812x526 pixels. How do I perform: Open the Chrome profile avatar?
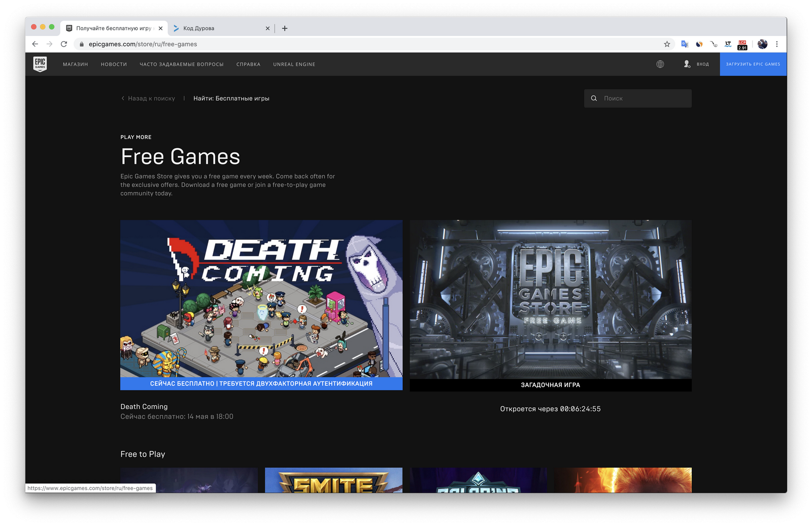762,44
